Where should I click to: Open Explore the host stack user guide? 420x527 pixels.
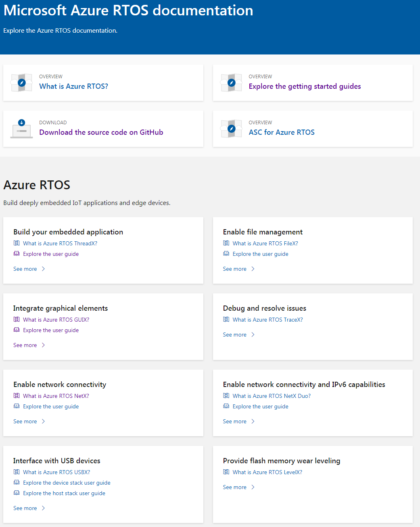coord(64,493)
